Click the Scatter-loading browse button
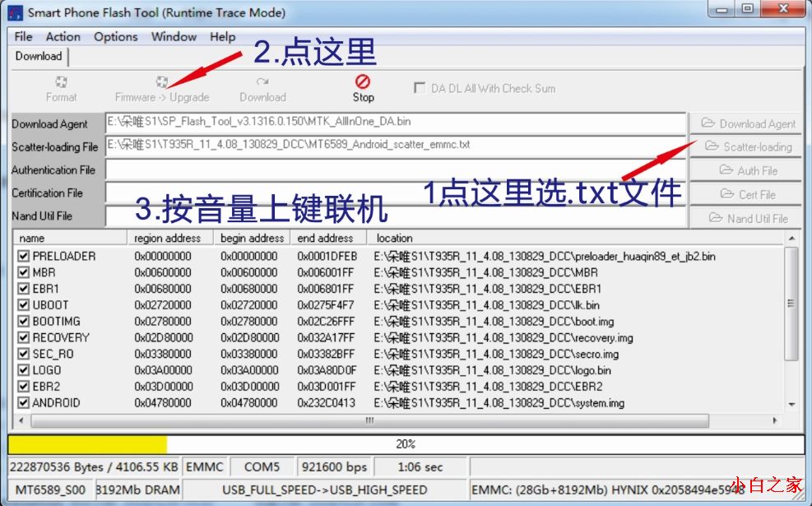This screenshot has height=506, width=812. [745, 147]
